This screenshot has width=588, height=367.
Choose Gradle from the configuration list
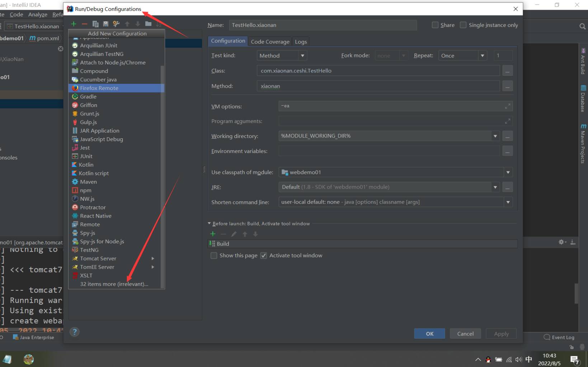tap(116, 97)
